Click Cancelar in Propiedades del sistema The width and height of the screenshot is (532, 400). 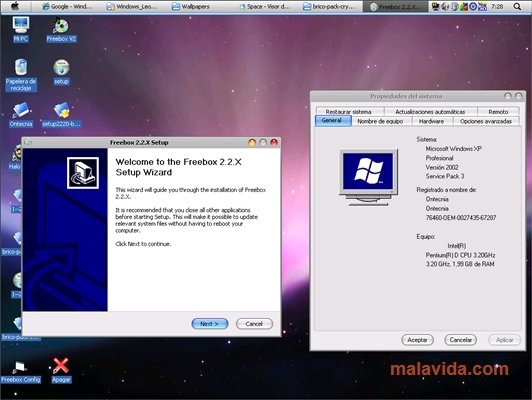[x=460, y=340]
